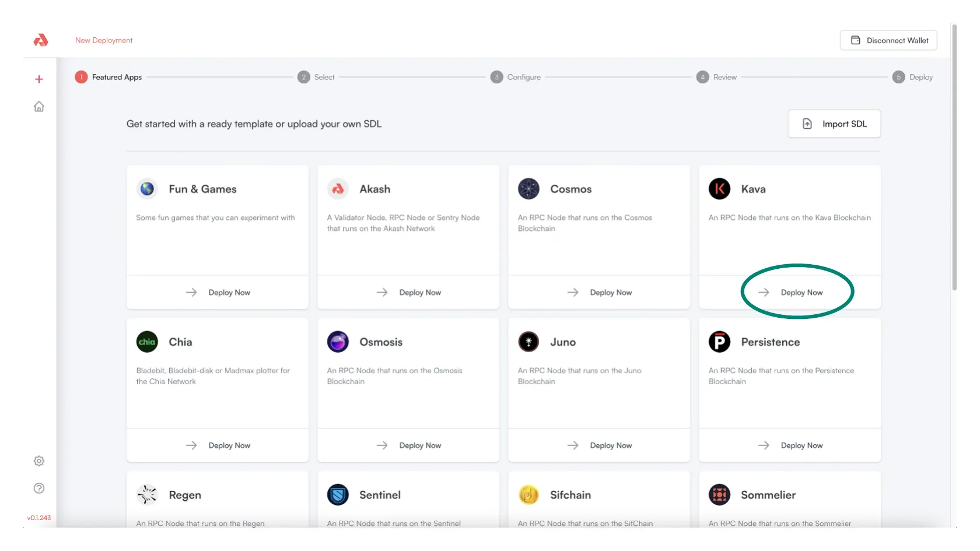Click the Cosmos logo icon
The height and width of the screenshot is (551, 980).
click(528, 189)
